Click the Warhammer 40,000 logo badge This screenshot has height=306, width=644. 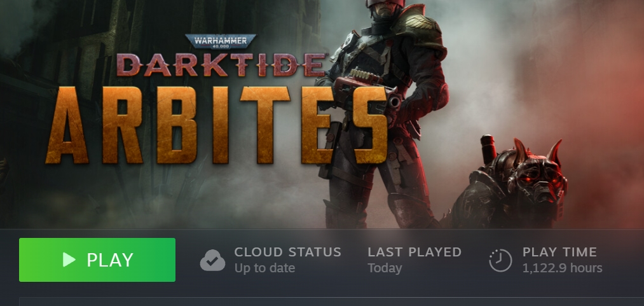pos(221,41)
